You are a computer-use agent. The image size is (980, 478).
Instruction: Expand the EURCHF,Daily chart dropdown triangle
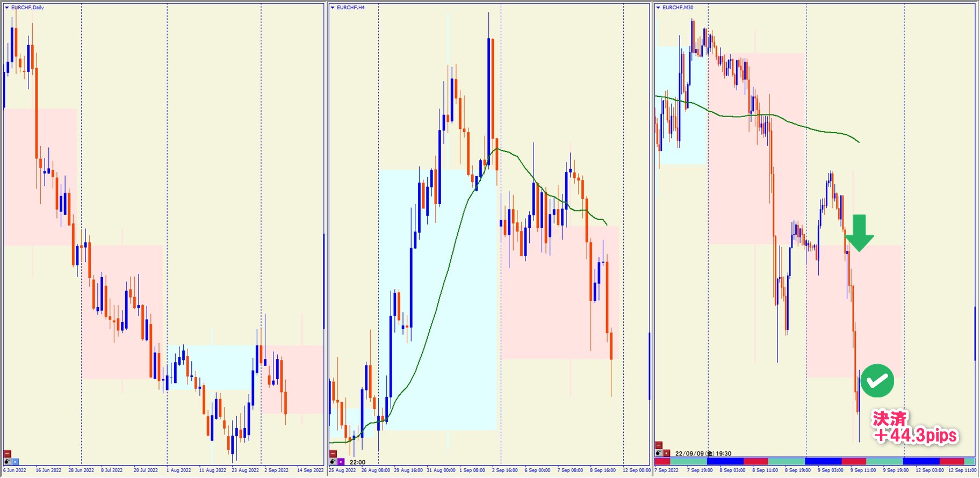(x=7, y=8)
